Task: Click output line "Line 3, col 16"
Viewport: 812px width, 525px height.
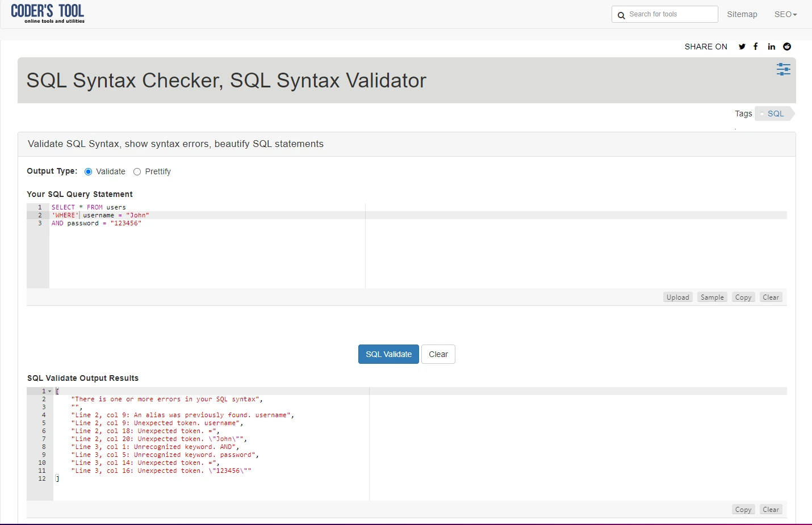Action: click(x=161, y=471)
